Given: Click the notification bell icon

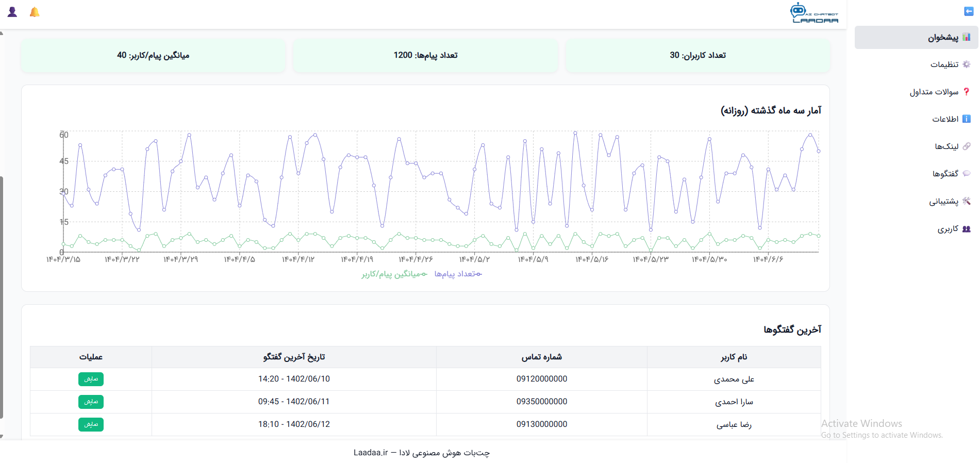Looking at the screenshot, I should tap(35, 12).
